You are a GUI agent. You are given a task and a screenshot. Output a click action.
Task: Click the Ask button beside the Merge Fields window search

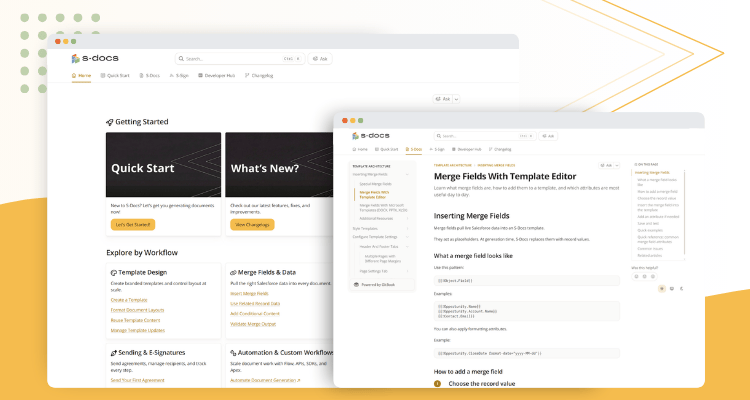coord(548,136)
